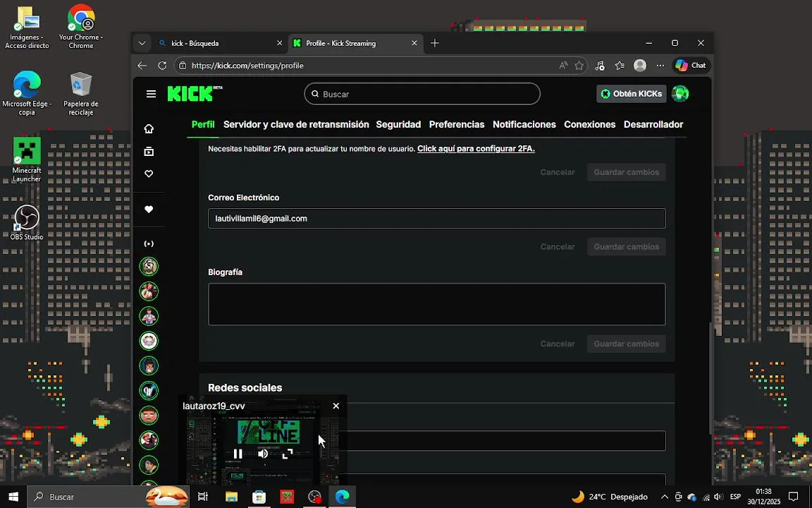812x508 pixels.
Task: Click inside the Biografía text area
Action: [x=436, y=304]
